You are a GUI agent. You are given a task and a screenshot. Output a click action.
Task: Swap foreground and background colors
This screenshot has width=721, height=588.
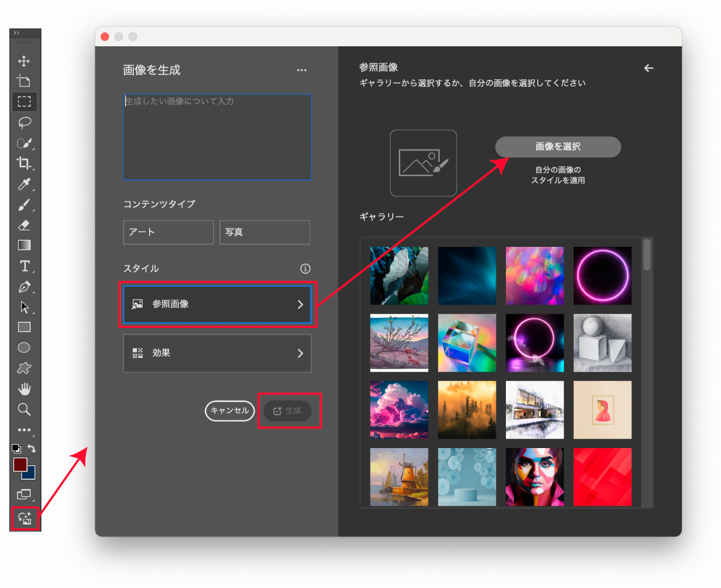pos(32,449)
